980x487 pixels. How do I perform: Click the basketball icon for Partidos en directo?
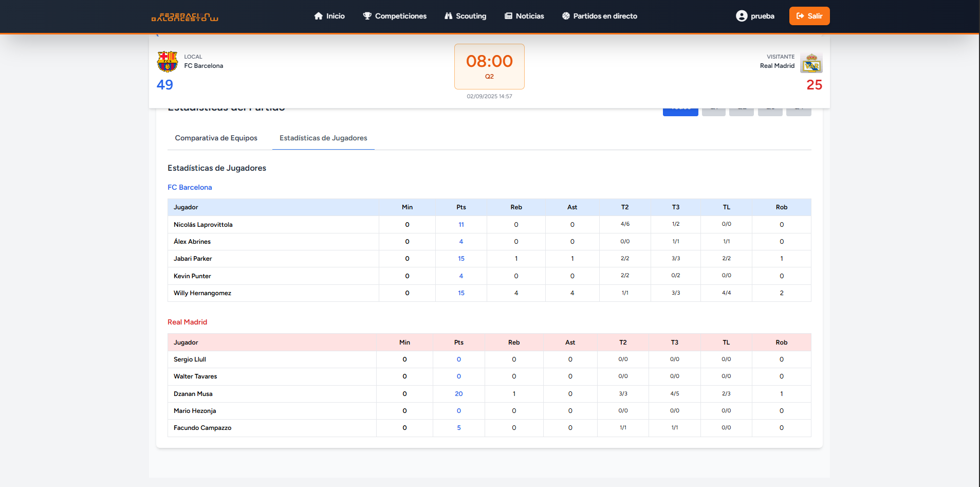pyautogui.click(x=566, y=16)
